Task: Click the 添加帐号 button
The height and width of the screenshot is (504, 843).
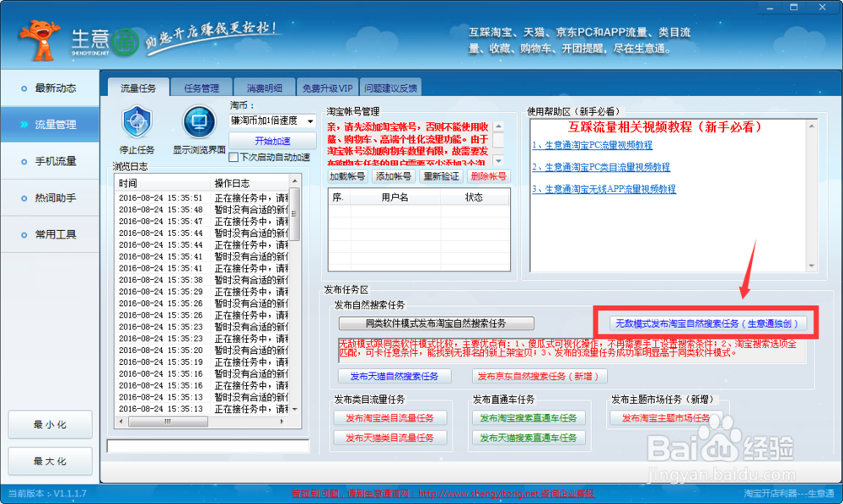Action: [x=394, y=176]
